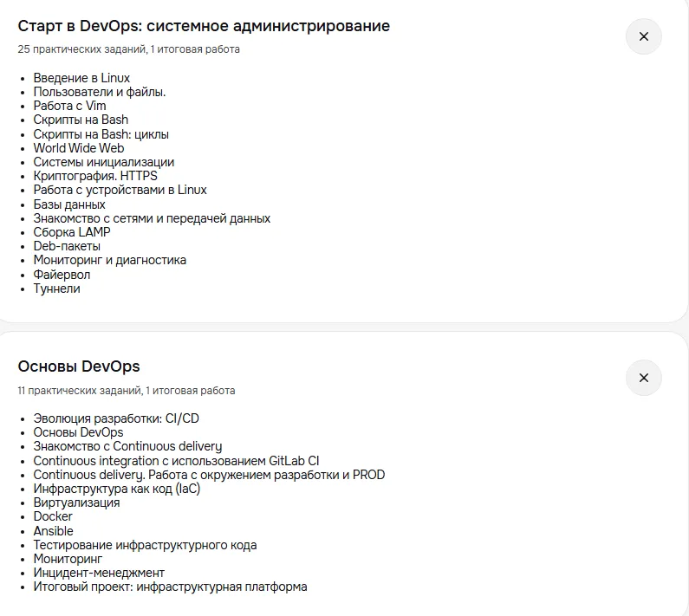
Task: Click the "Ansible" list item
Action: point(53,531)
